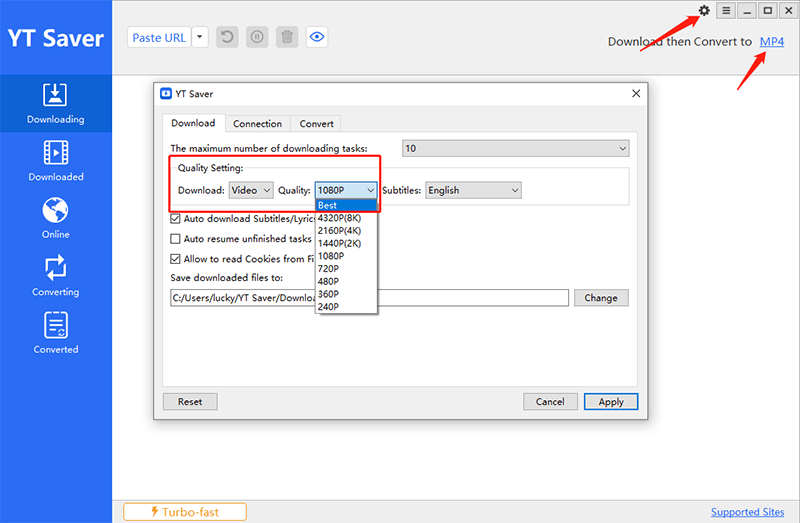Viewport: 800px width, 523px height.
Task: Click the YT Saver dialog title icon
Action: pyautogui.click(x=166, y=93)
